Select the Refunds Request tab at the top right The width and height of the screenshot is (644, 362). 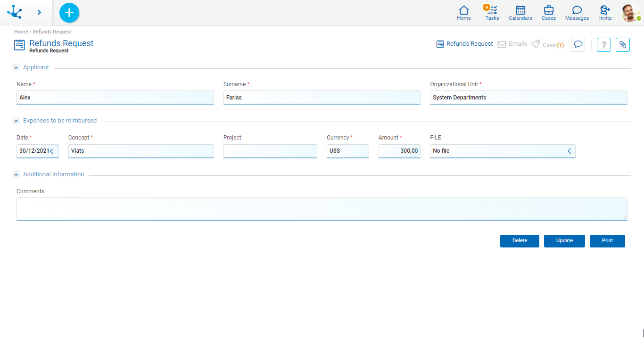pos(464,44)
